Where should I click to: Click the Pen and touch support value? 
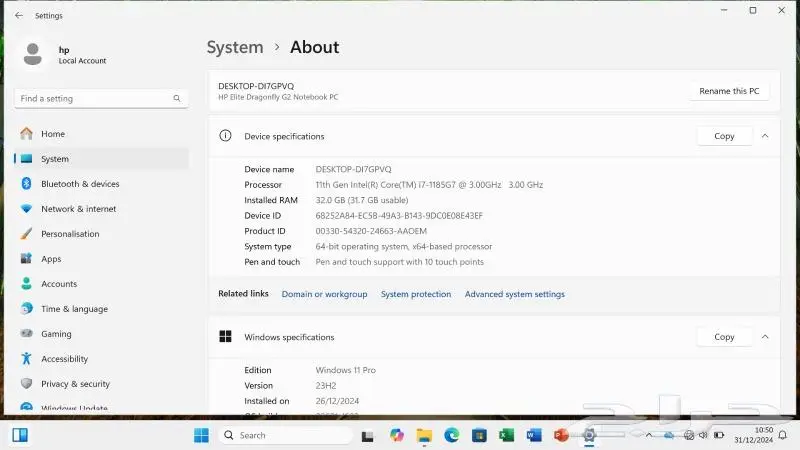399,262
